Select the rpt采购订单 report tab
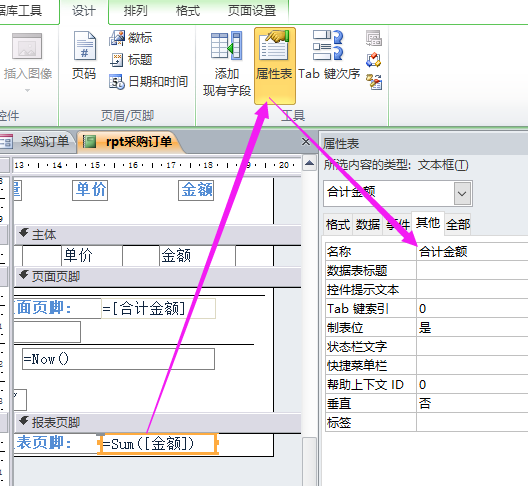528x486 pixels. [131, 142]
